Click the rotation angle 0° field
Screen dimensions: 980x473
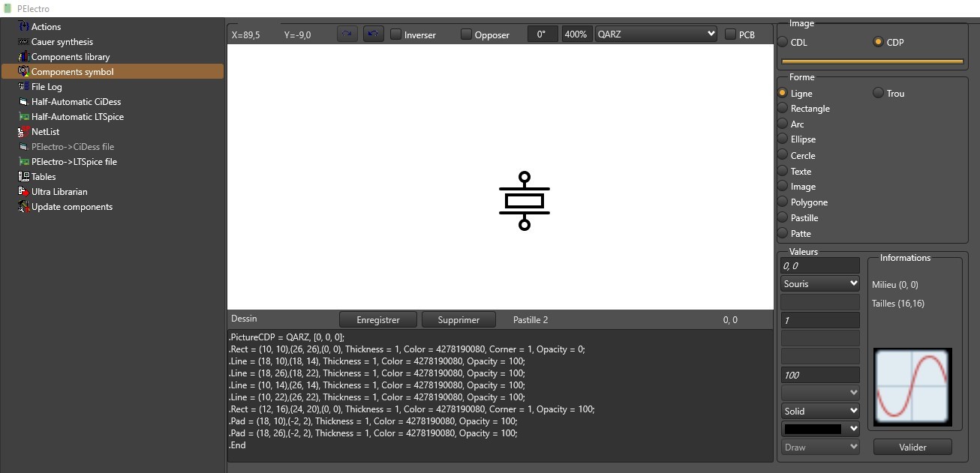pos(543,34)
